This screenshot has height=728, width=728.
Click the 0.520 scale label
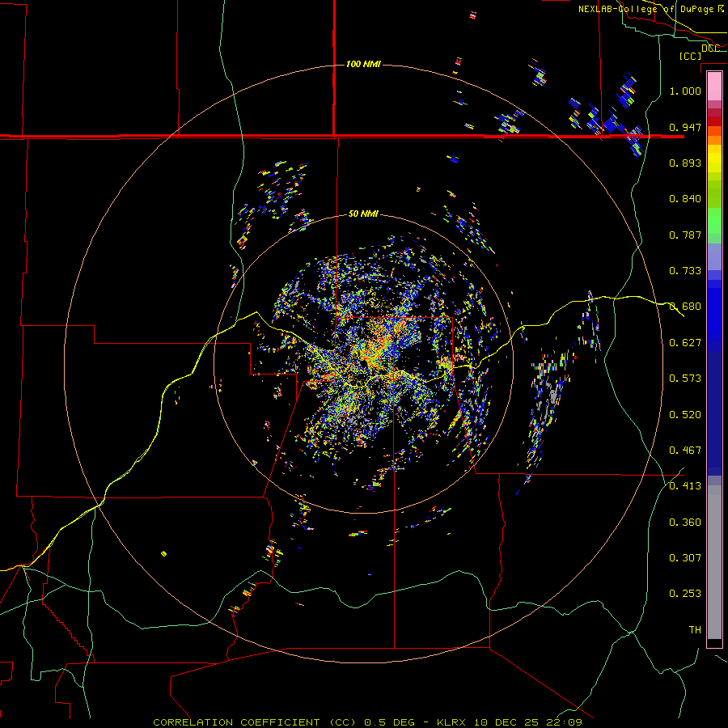685,414
